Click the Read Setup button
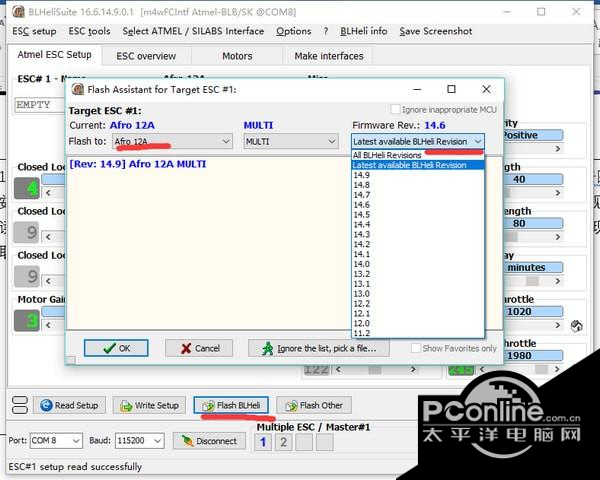The height and width of the screenshot is (480, 600). tap(69, 405)
